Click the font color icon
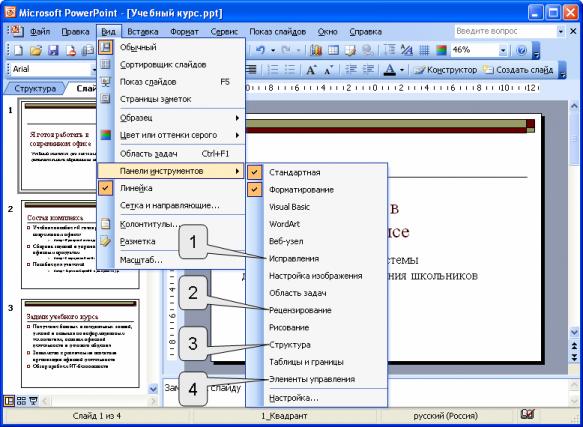This screenshot has width=583, height=427. click(389, 70)
